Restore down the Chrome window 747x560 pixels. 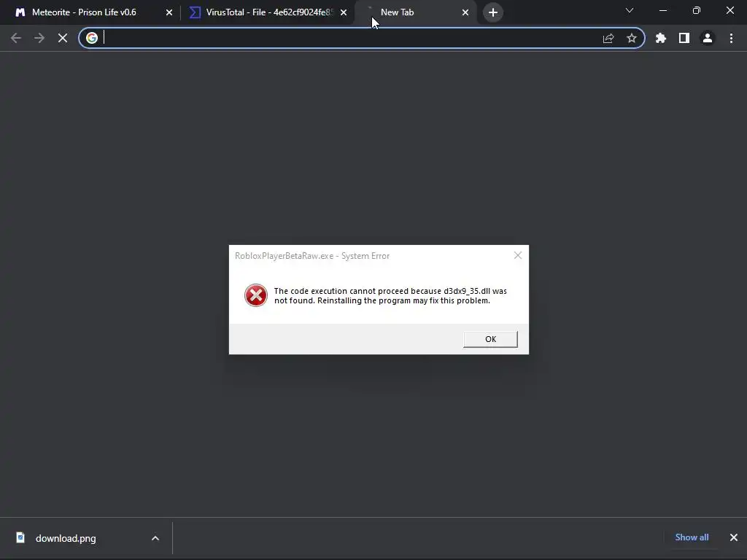pyautogui.click(x=697, y=10)
